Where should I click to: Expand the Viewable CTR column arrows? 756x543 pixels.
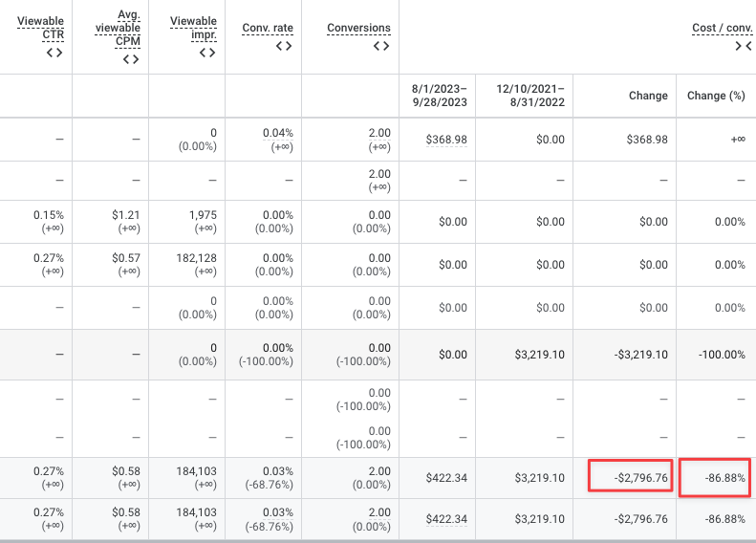pyautogui.click(x=54, y=53)
